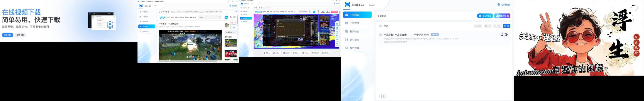Click page number 1 in the pagination

point(383,96)
